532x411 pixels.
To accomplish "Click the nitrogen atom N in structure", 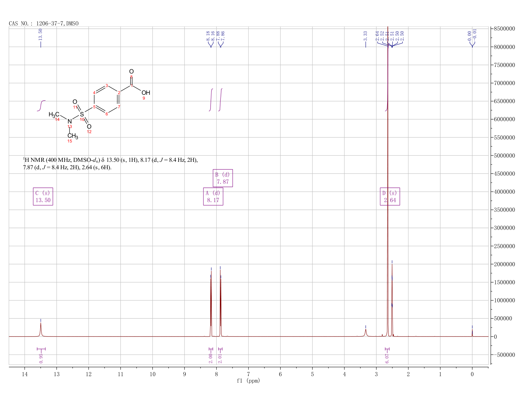I will tap(70, 122).
